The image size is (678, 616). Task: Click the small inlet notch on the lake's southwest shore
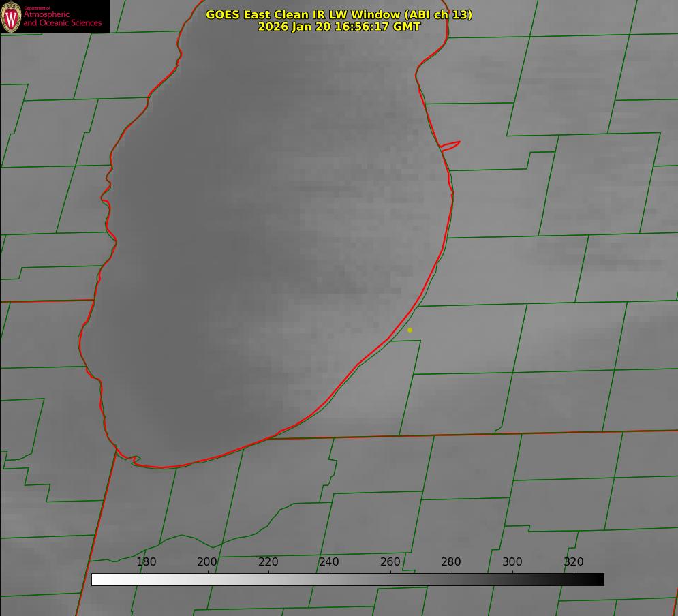135,461
